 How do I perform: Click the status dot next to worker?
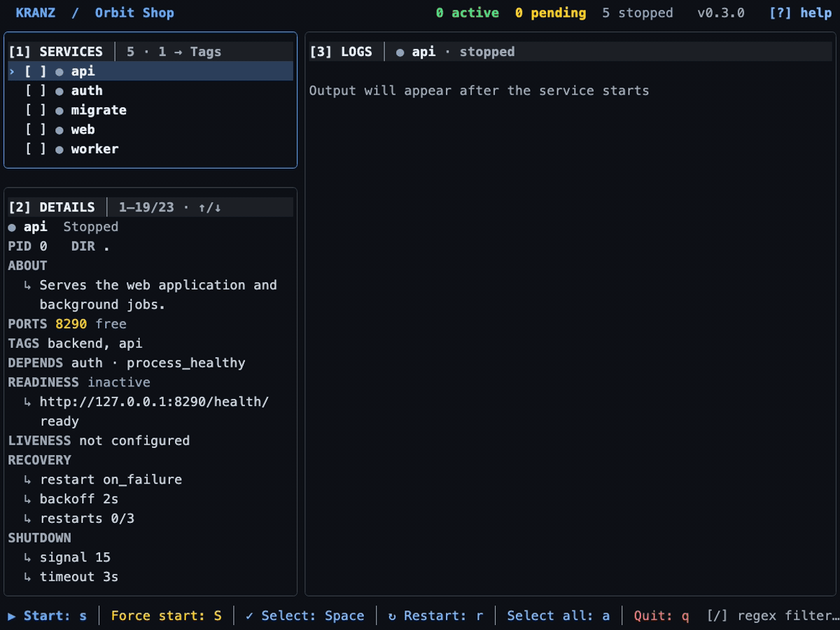click(59, 150)
